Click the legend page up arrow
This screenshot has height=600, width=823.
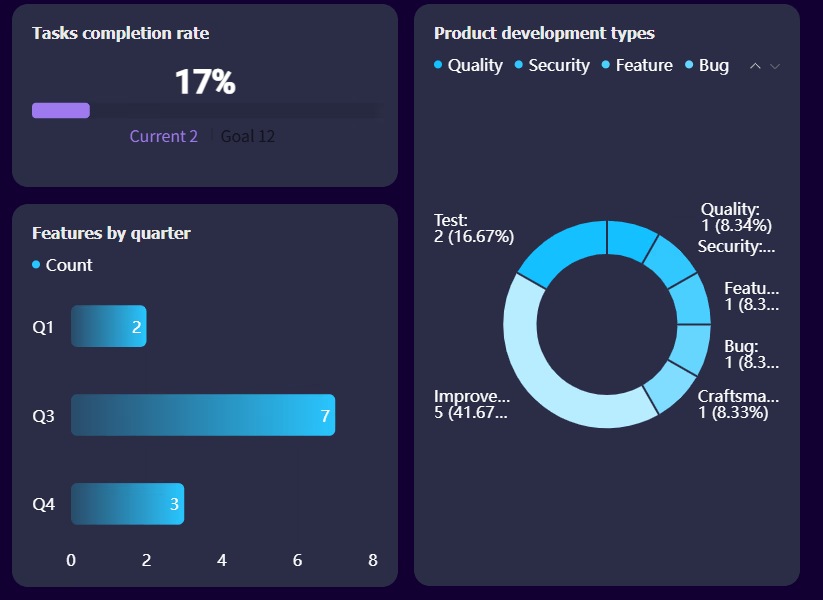pos(755,66)
